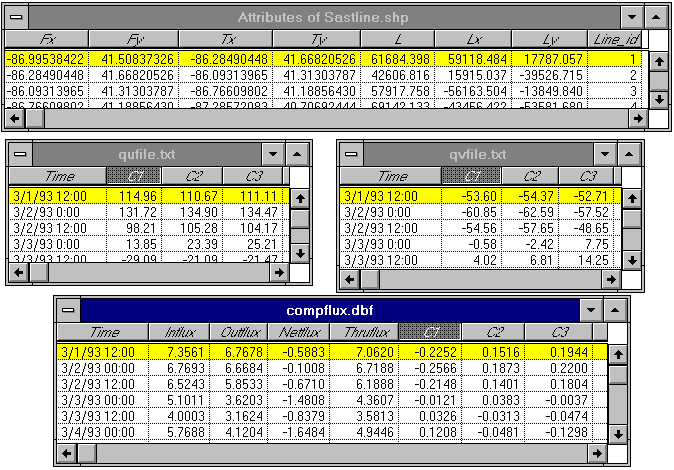Minimize the Attributes of Sastline.shp window

(x=631, y=17)
